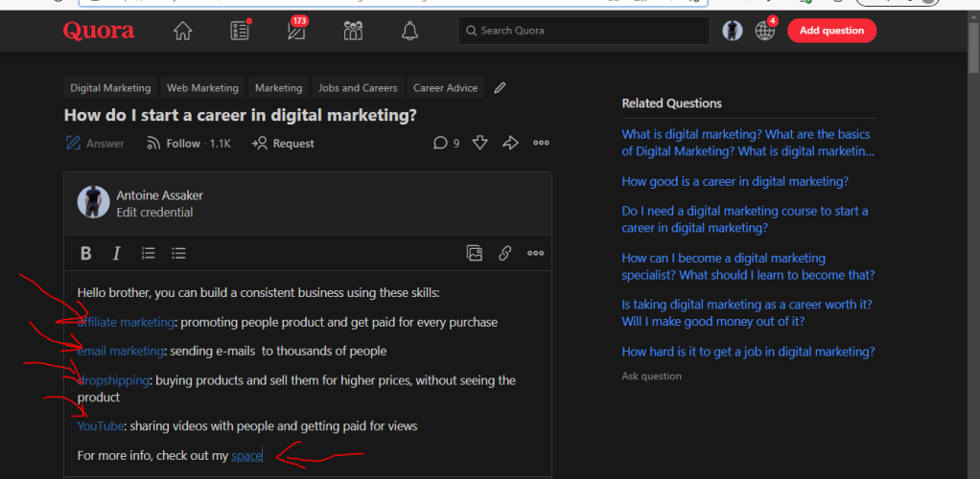Screen dimensions: 980x479
Task: Insert an image with the picture icon
Action: pos(475,253)
